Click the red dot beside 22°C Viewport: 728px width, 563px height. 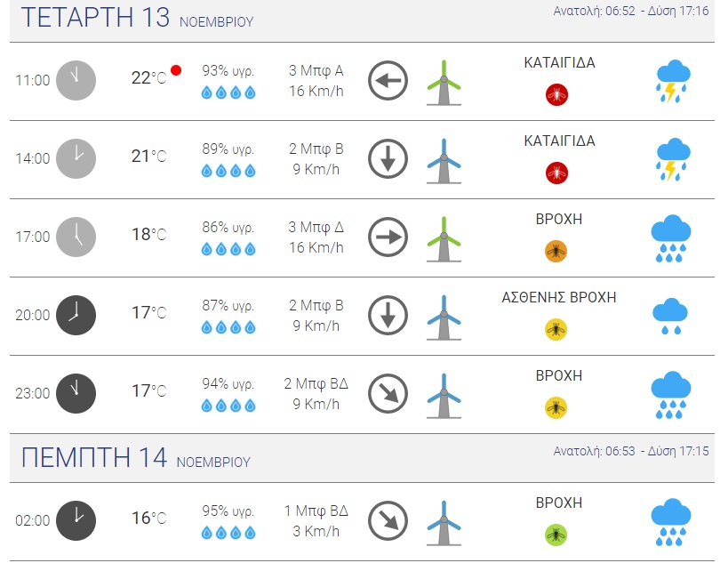coord(176,70)
